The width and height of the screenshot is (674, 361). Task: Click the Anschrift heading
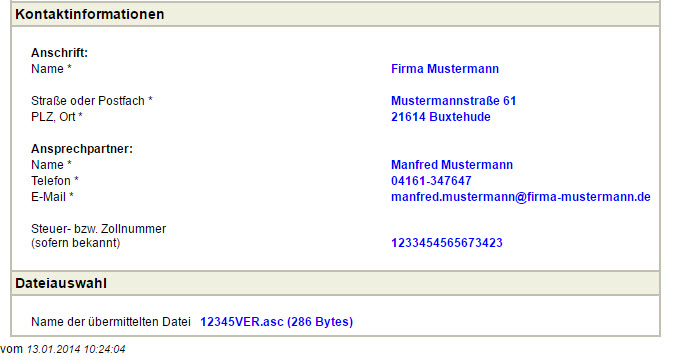[x=59, y=53]
